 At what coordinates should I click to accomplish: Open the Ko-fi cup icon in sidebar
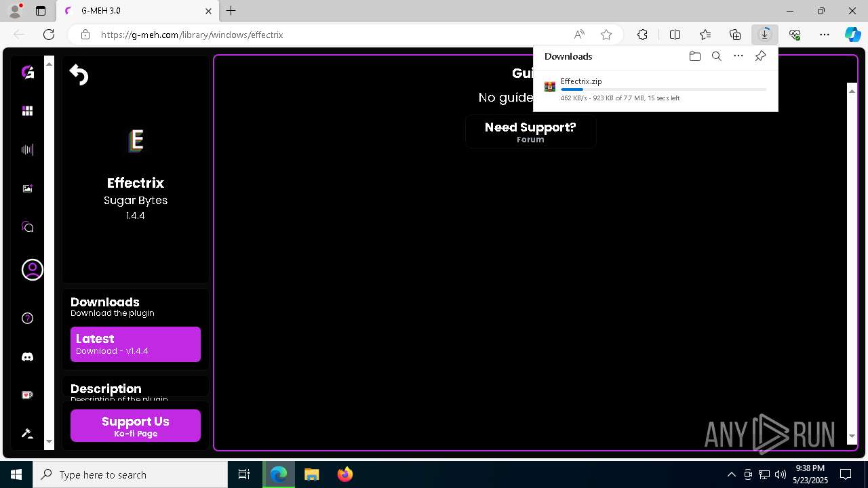(27, 395)
